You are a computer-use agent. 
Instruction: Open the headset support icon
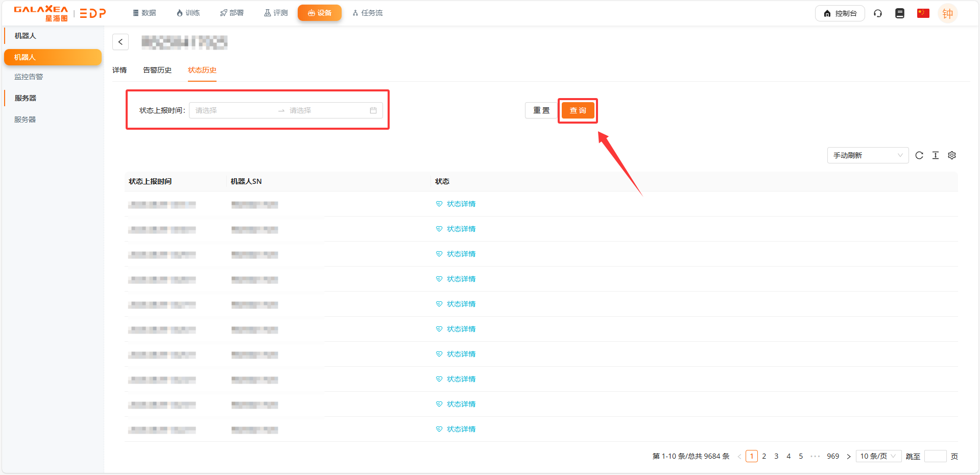(x=878, y=13)
